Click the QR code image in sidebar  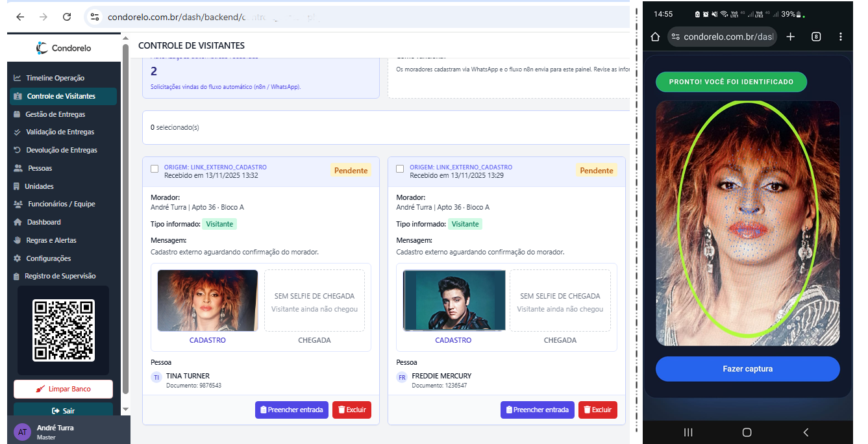64,330
